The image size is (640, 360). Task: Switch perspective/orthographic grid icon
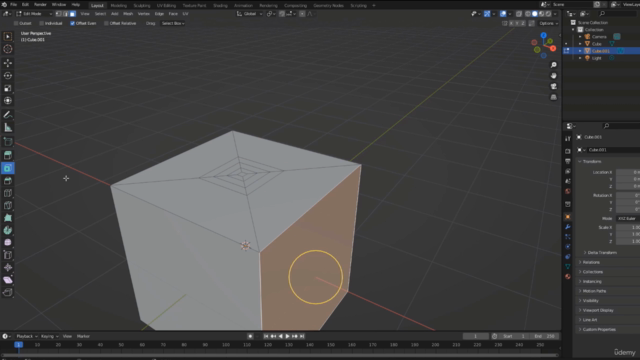553,97
